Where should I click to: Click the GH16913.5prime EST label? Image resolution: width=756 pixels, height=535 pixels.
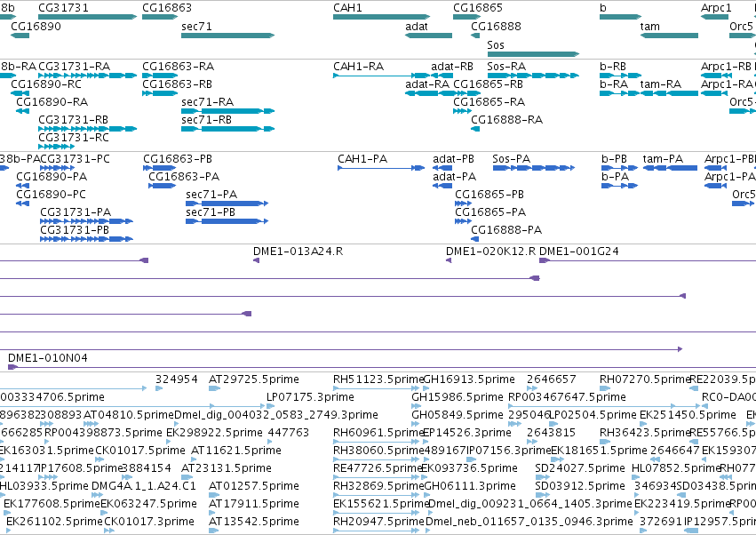point(469,379)
